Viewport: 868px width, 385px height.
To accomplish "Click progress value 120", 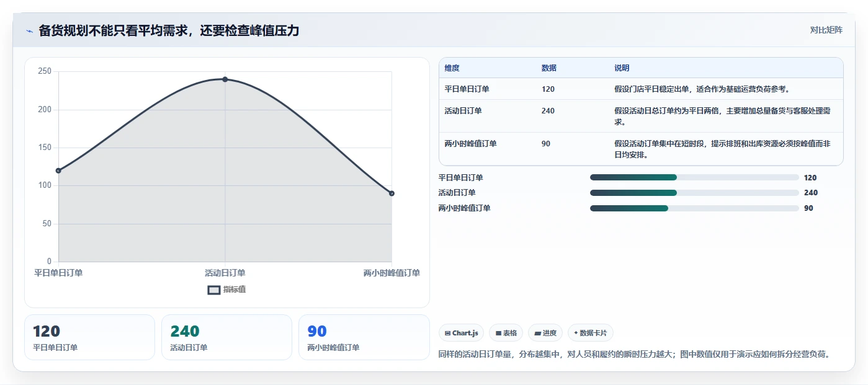I will [810, 177].
